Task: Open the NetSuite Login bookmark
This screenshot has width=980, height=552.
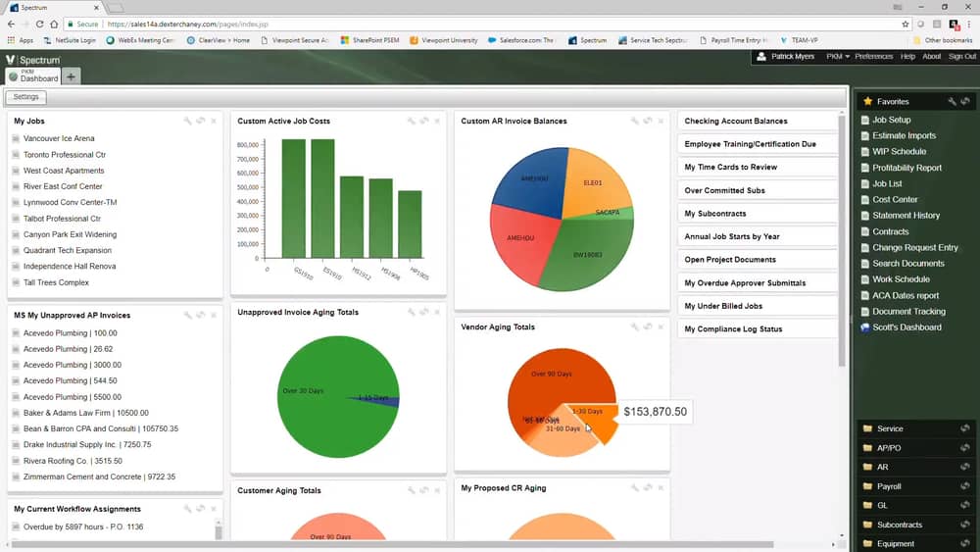Action: click(70, 40)
